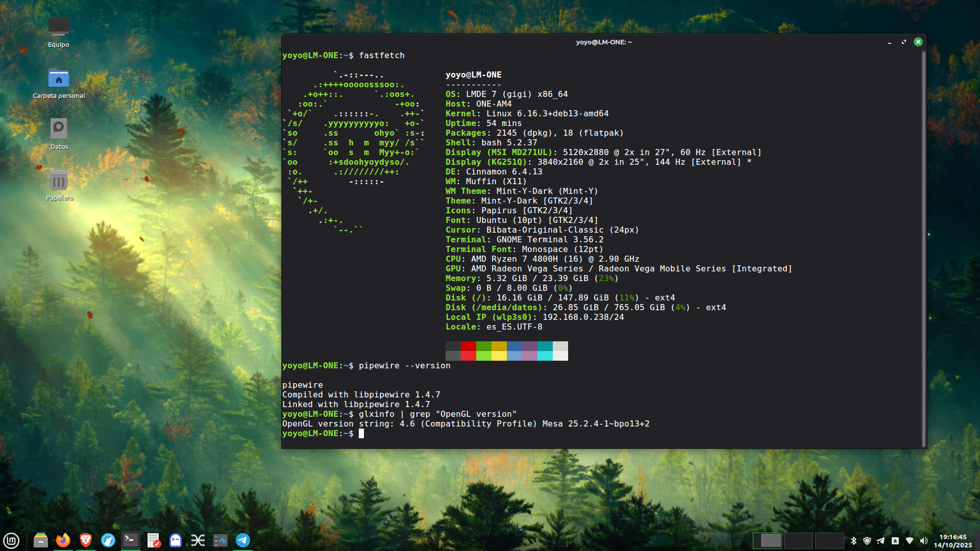Image resolution: width=980 pixels, height=551 pixels.
Task: Select the Papelera desktop icon
Action: tap(59, 182)
